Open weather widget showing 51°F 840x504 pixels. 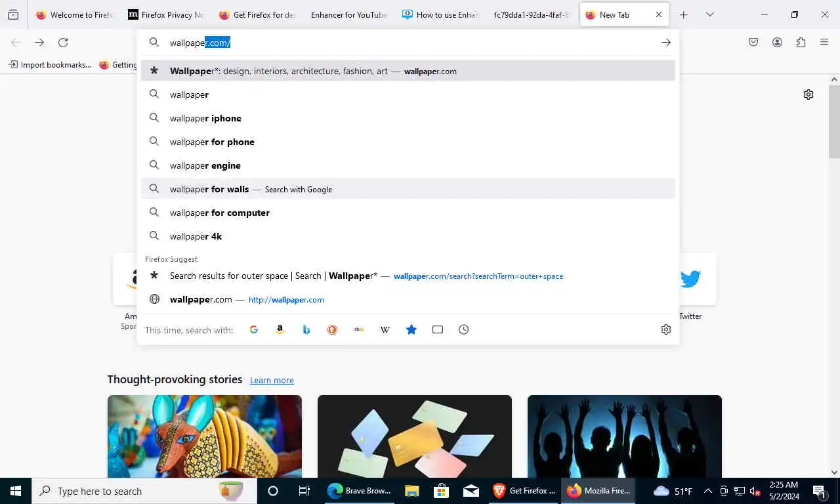click(674, 491)
